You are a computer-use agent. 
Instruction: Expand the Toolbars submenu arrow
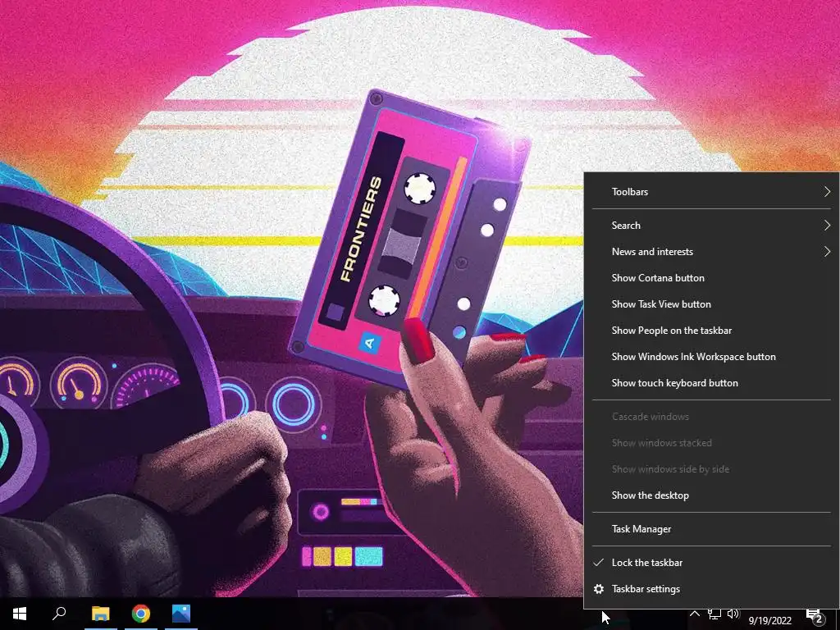coord(827,192)
